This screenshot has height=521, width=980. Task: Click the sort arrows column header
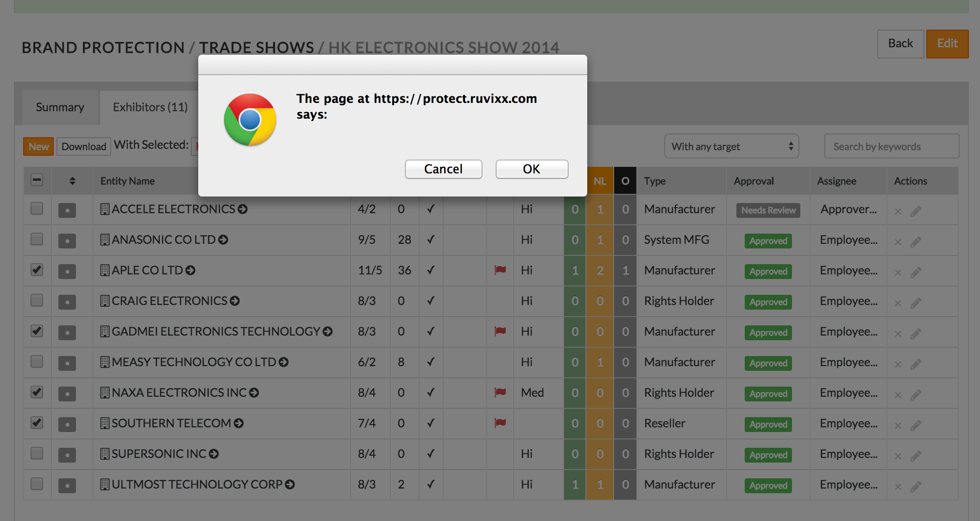point(72,181)
